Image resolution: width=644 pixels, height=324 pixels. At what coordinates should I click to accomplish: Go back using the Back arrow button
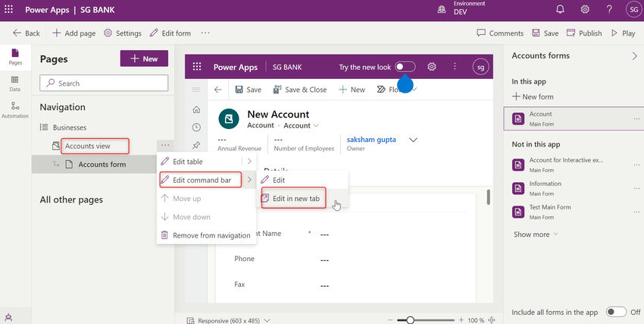point(27,33)
